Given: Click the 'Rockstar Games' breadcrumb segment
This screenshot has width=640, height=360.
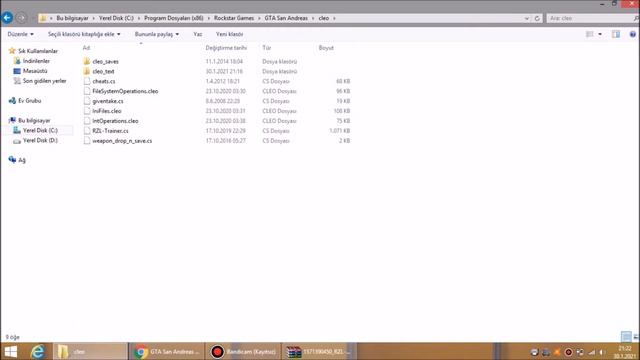Looking at the screenshot, I should 234,18.
